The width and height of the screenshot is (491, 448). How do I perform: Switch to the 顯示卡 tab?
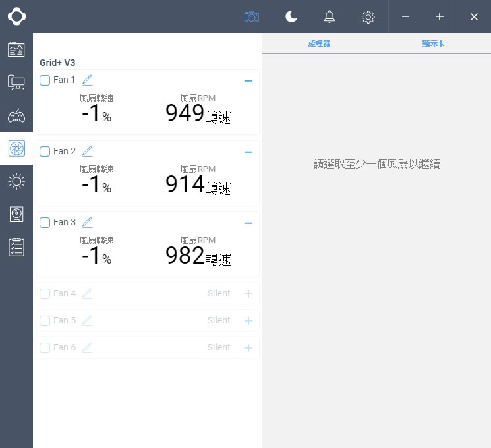point(433,43)
